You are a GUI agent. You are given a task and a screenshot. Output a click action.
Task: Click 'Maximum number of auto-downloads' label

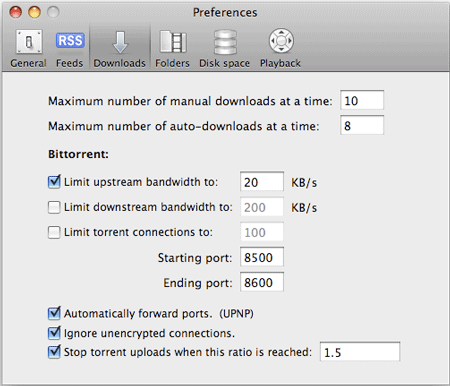(x=184, y=126)
